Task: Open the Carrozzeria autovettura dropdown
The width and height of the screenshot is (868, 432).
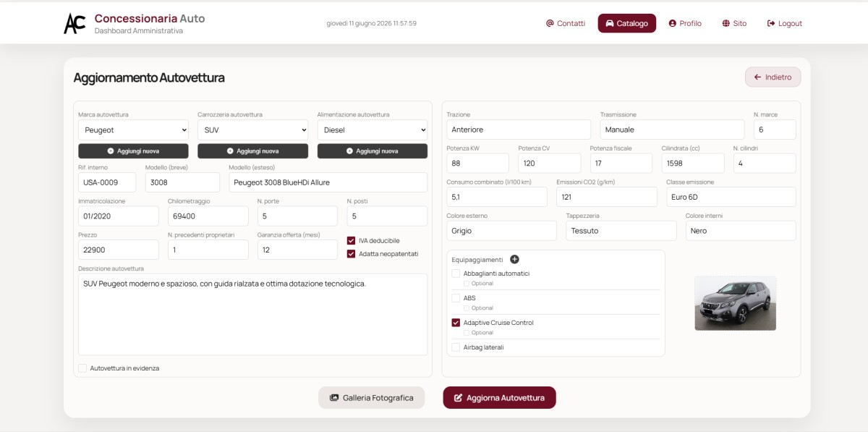Action: pyautogui.click(x=252, y=130)
